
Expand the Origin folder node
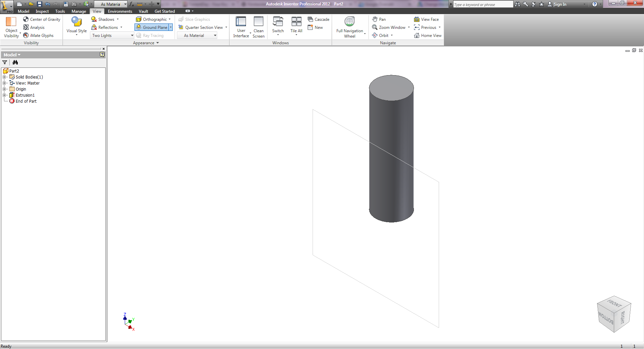click(4, 89)
